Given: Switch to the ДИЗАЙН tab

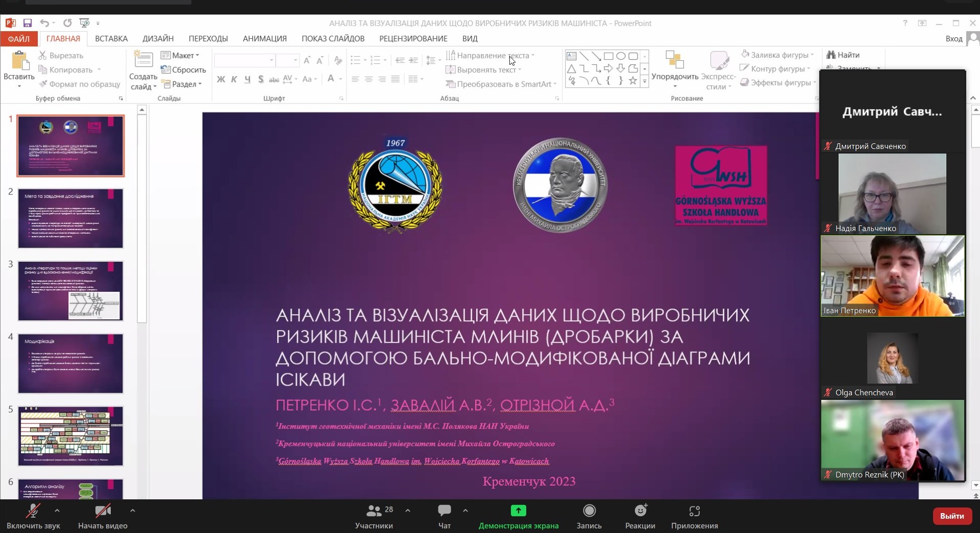Looking at the screenshot, I should 158,39.
